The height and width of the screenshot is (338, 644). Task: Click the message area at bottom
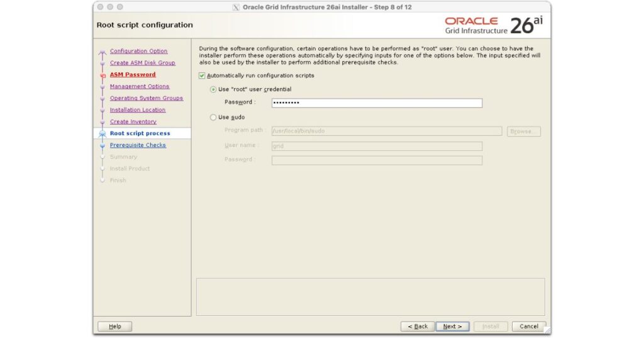pos(370,297)
